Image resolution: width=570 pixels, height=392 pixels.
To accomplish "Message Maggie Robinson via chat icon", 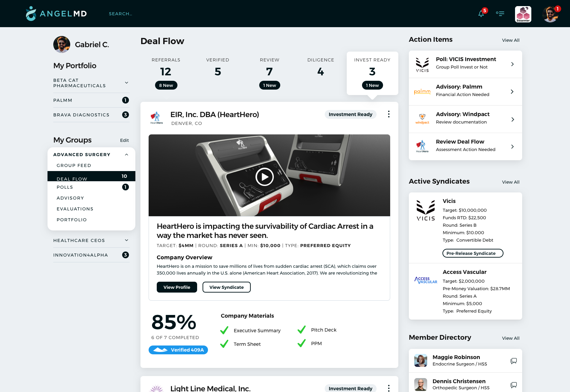I will coord(514,361).
